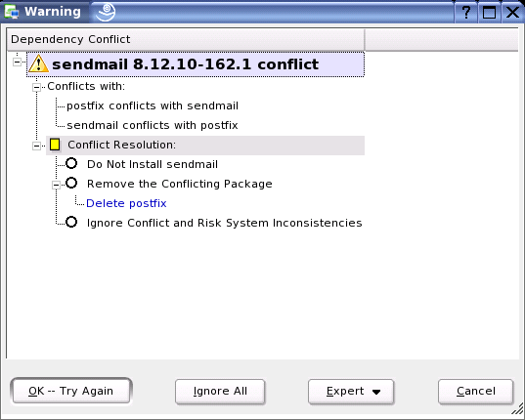Image resolution: width=525 pixels, height=420 pixels.
Task: Select the postfix conflicts with sendmail row
Action: point(153,105)
